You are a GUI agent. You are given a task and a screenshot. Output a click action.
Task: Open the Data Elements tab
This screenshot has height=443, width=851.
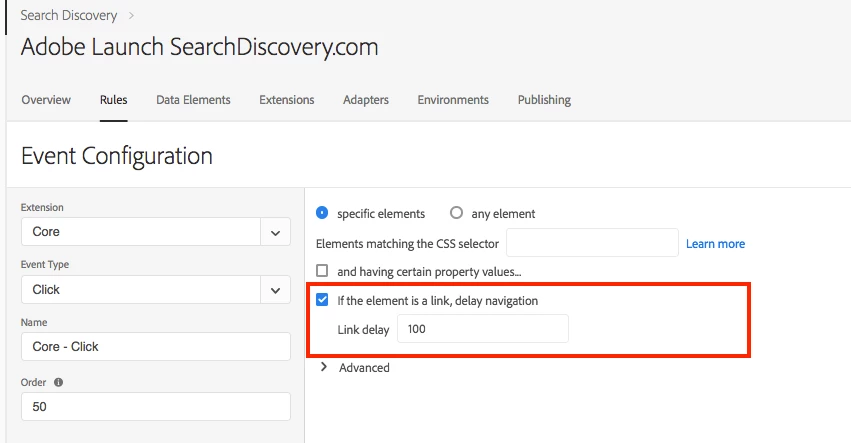coord(193,100)
